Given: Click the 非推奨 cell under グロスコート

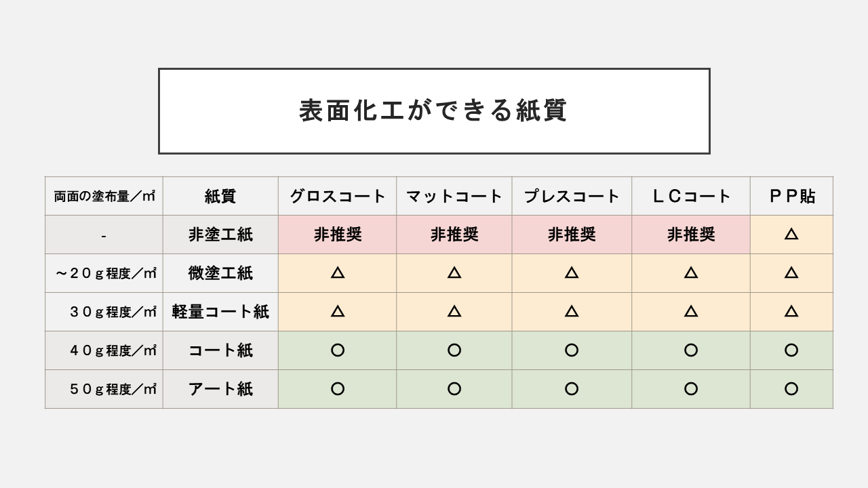Looking at the screenshot, I should pyautogui.click(x=338, y=235).
